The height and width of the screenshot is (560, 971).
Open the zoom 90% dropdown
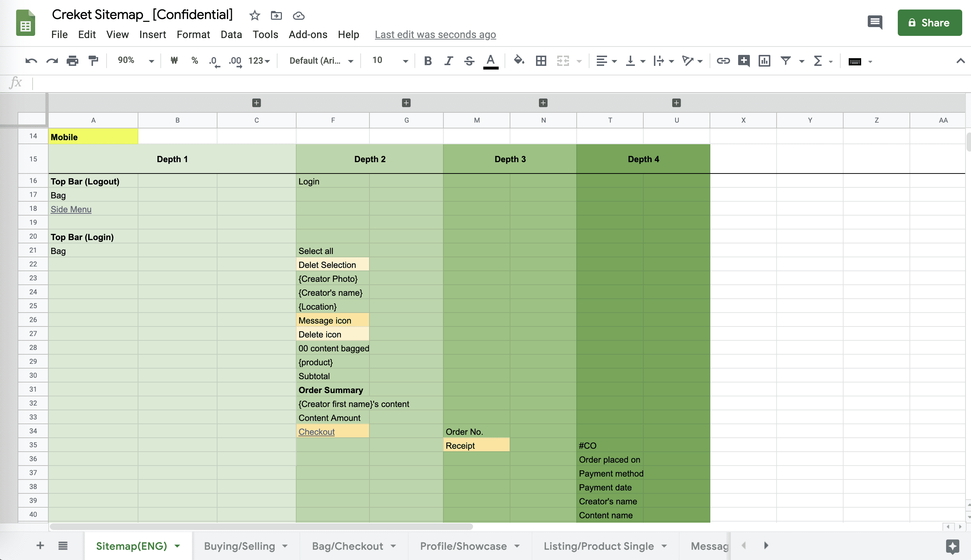click(x=136, y=60)
